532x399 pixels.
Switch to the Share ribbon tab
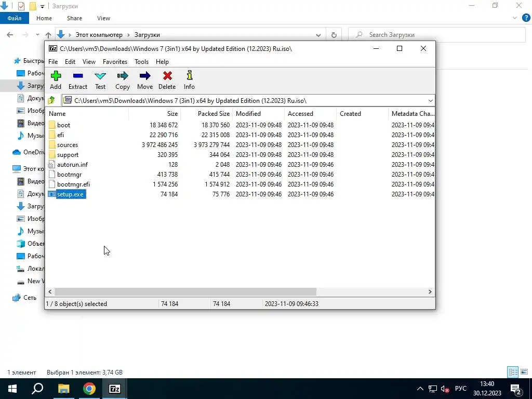point(74,18)
